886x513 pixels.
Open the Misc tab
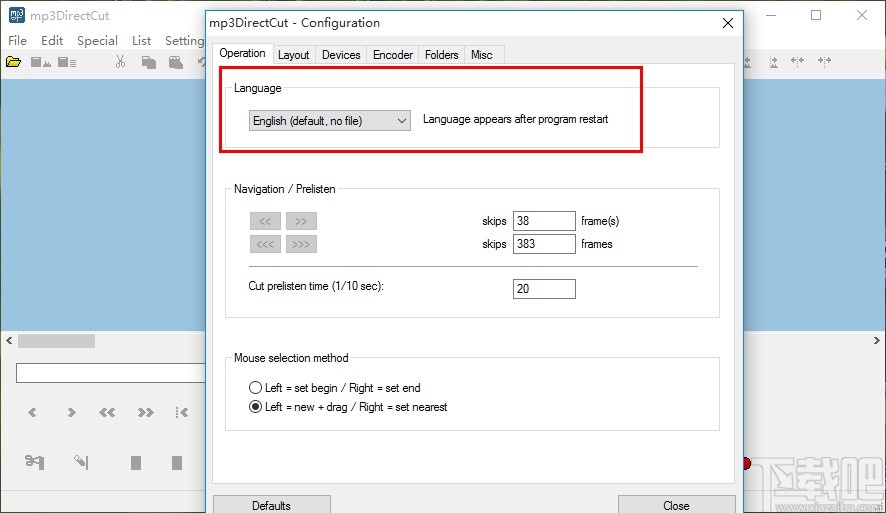481,55
